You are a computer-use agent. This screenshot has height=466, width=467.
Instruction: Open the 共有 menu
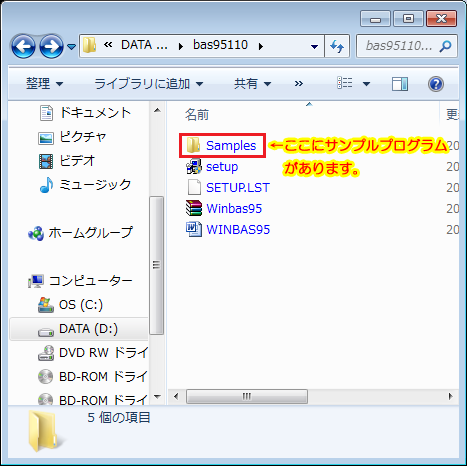pos(252,83)
